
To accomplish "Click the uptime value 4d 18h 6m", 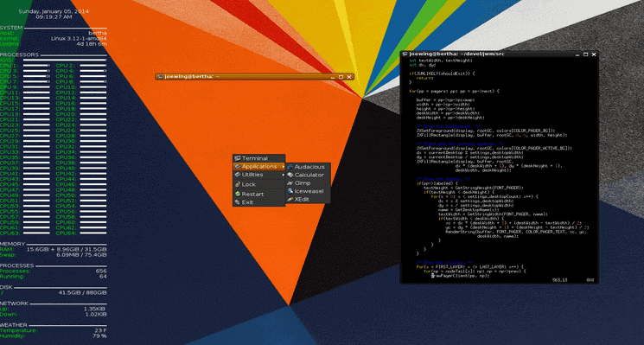I will 92,44.
